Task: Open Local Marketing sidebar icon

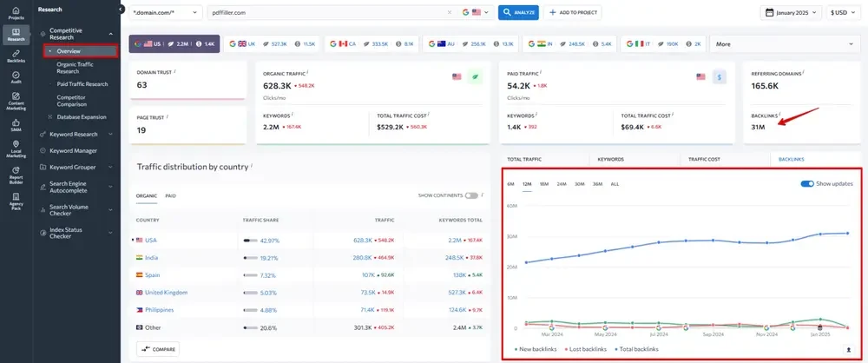Action: point(16,148)
